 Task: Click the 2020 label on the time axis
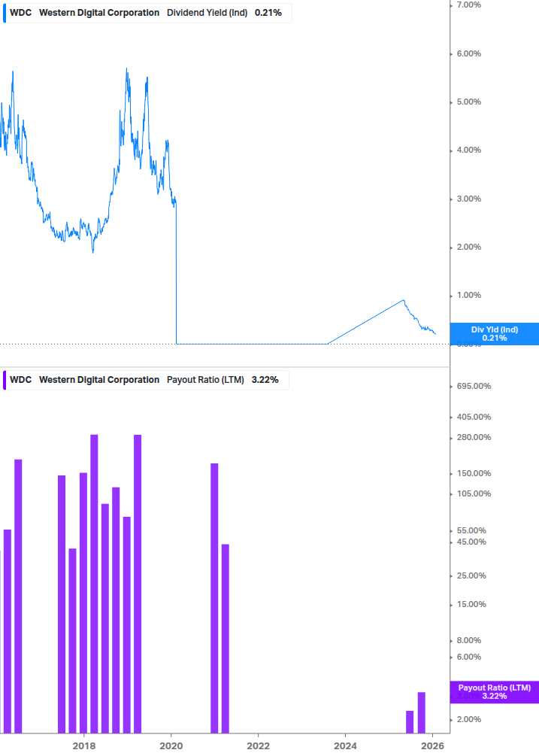(x=171, y=745)
